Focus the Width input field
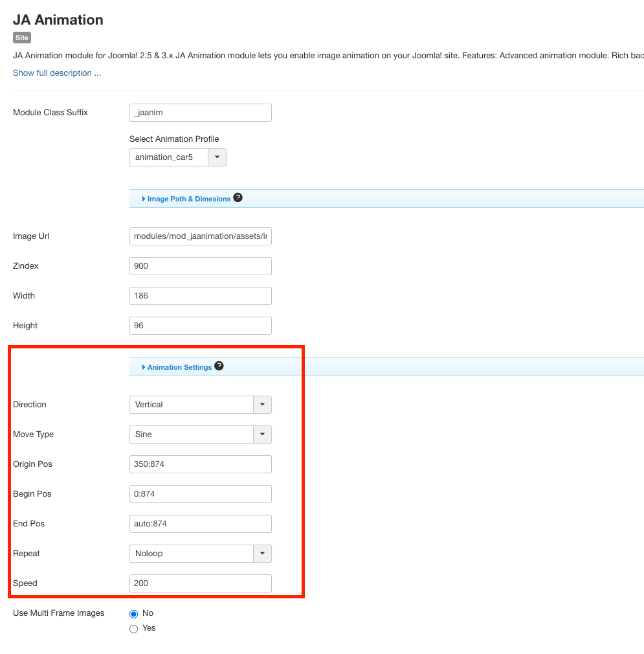Viewport: 644px width, 654px height. point(200,296)
